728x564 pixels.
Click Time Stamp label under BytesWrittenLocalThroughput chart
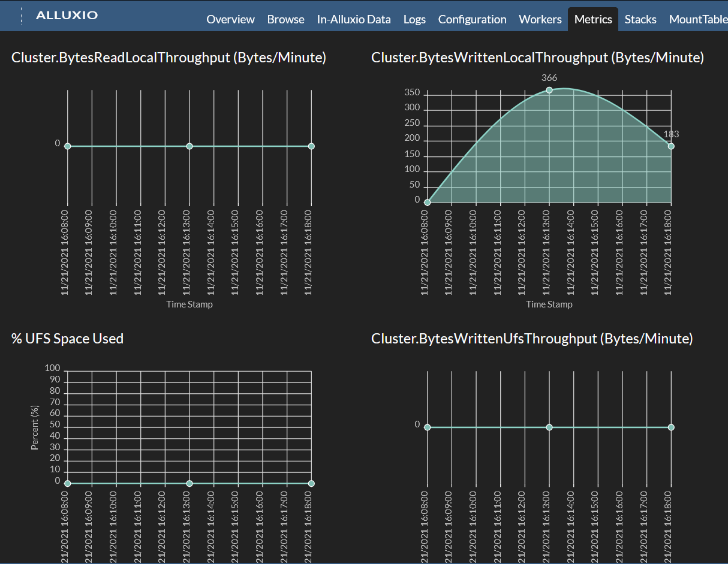pos(549,304)
